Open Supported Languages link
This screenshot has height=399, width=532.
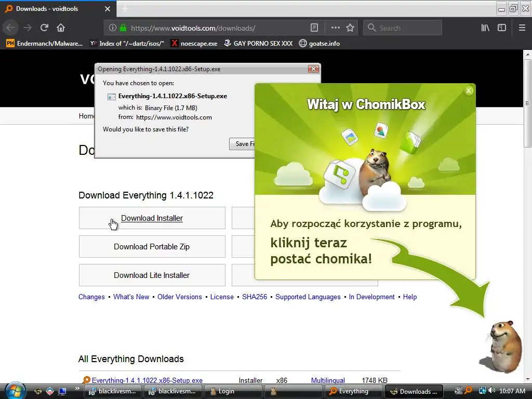308,297
